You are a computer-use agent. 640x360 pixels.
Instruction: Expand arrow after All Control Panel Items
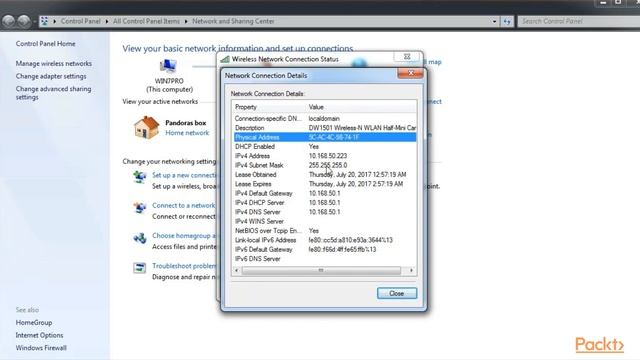pos(186,21)
